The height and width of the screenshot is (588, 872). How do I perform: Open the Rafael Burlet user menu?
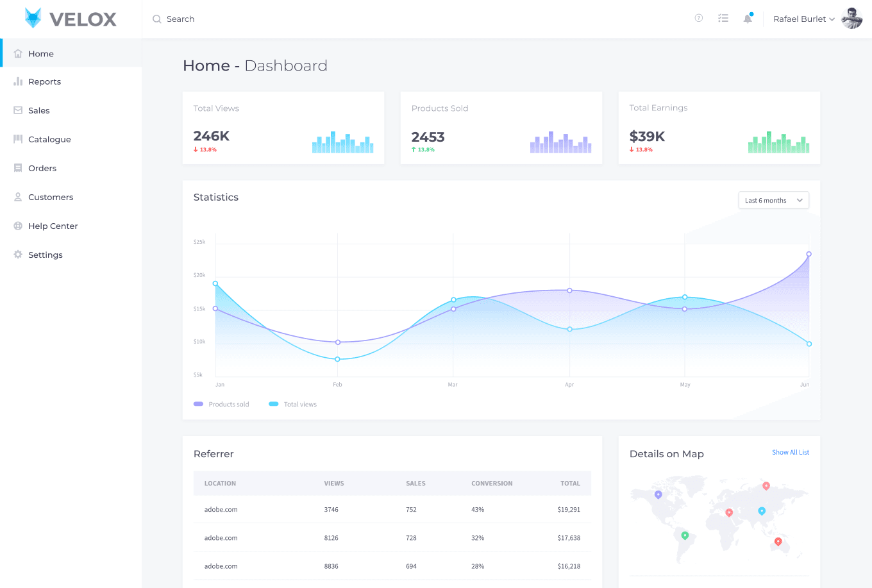point(803,19)
